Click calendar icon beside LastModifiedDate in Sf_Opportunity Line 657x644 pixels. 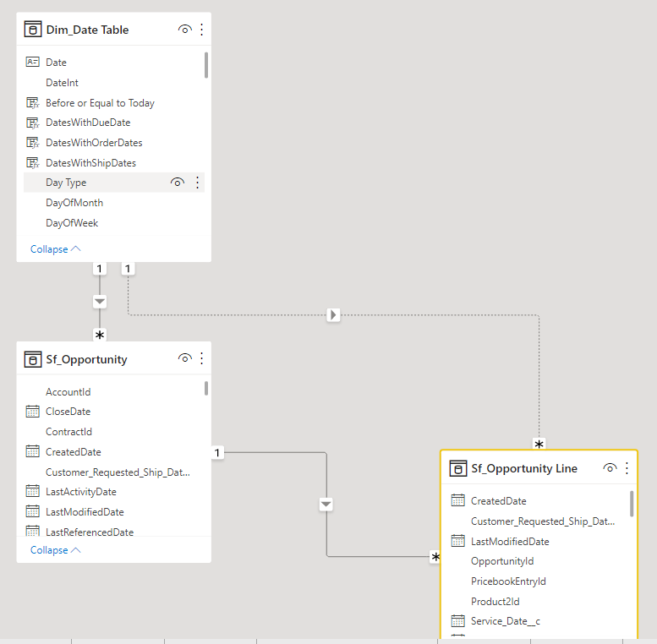coord(458,542)
